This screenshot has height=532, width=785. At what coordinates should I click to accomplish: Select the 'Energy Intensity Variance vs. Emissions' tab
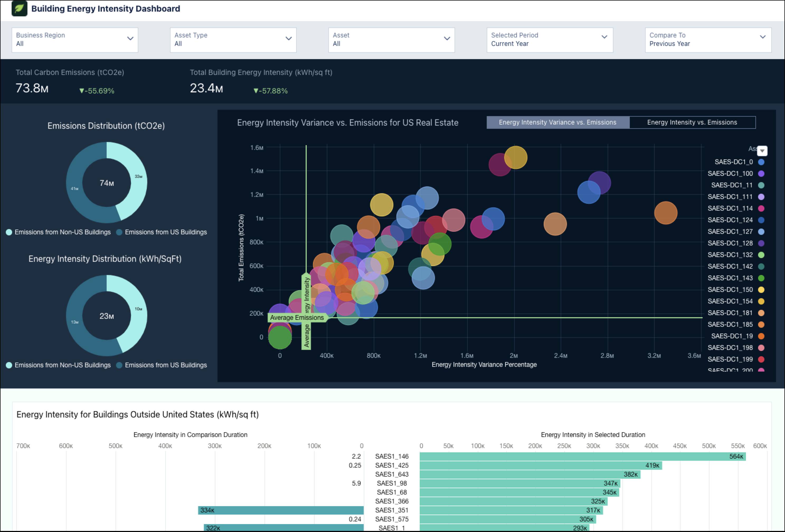[x=557, y=122]
